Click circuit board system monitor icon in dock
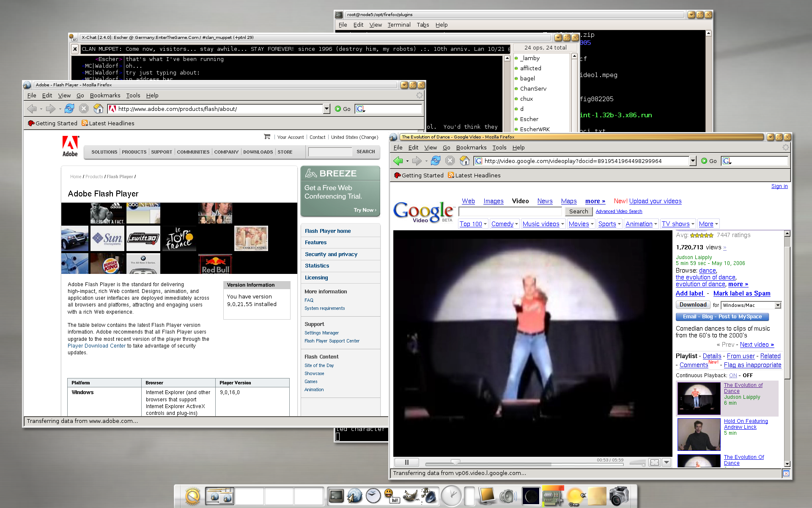812x508 pixels. click(553, 496)
